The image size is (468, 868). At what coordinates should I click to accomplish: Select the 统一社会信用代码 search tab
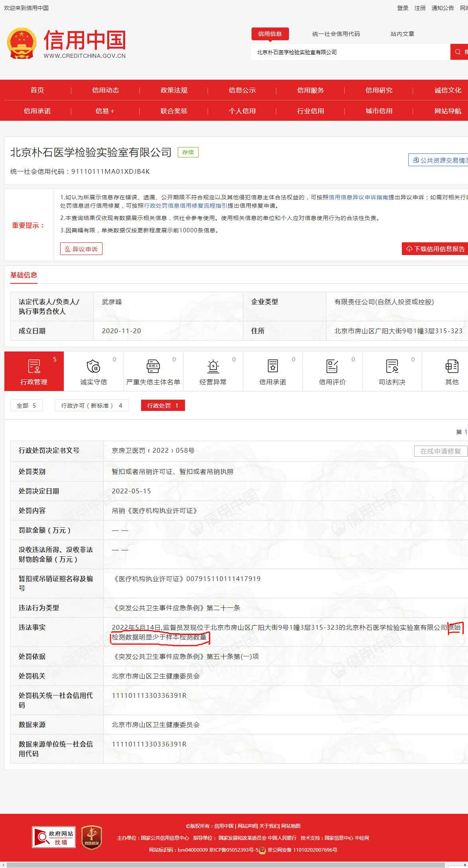click(336, 34)
